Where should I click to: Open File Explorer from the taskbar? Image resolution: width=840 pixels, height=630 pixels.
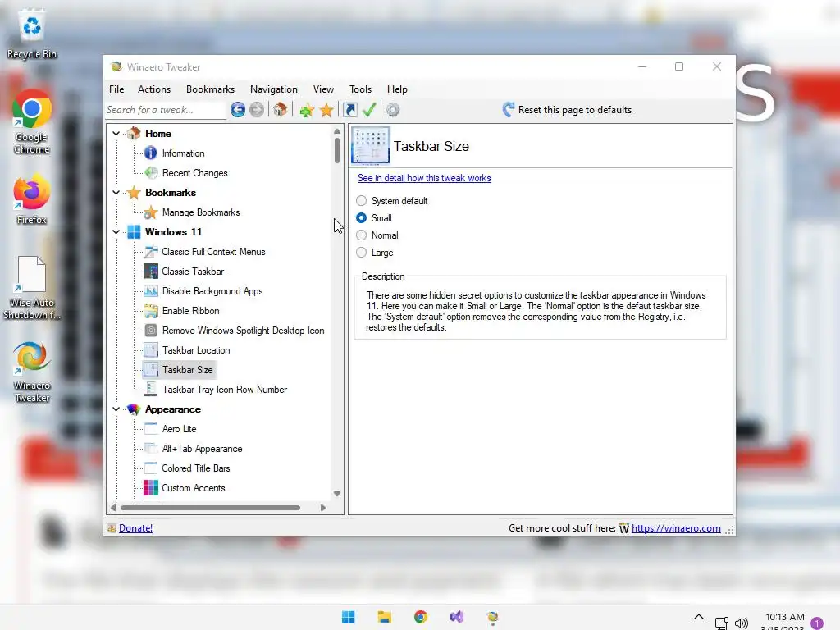[x=384, y=617]
